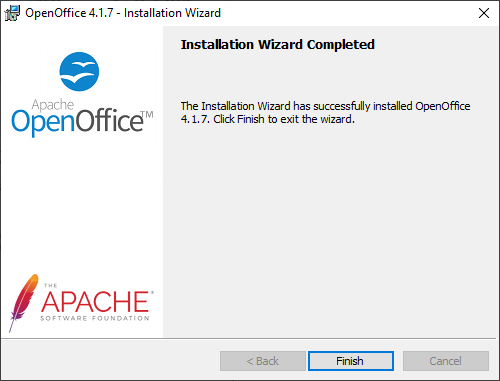Image resolution: width=500 pixels, height=381 pixels.
Task: Click the word Finish in the message
Action: tap(251, 119)
